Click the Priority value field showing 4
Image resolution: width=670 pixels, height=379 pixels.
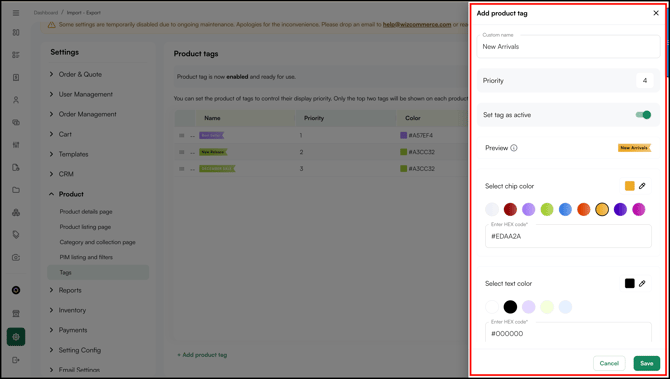coord(644,80)
